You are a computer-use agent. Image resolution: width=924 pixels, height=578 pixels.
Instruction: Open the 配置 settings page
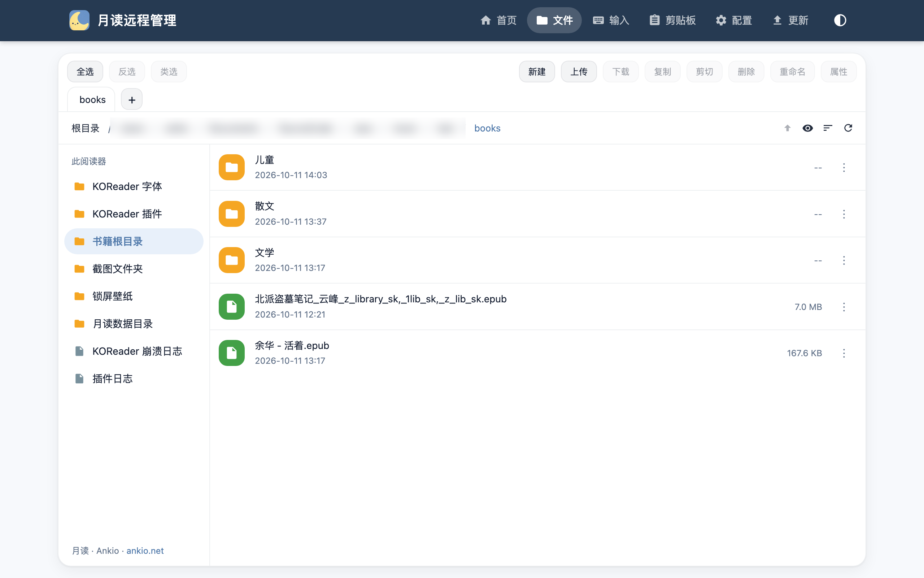click(734, 20)
